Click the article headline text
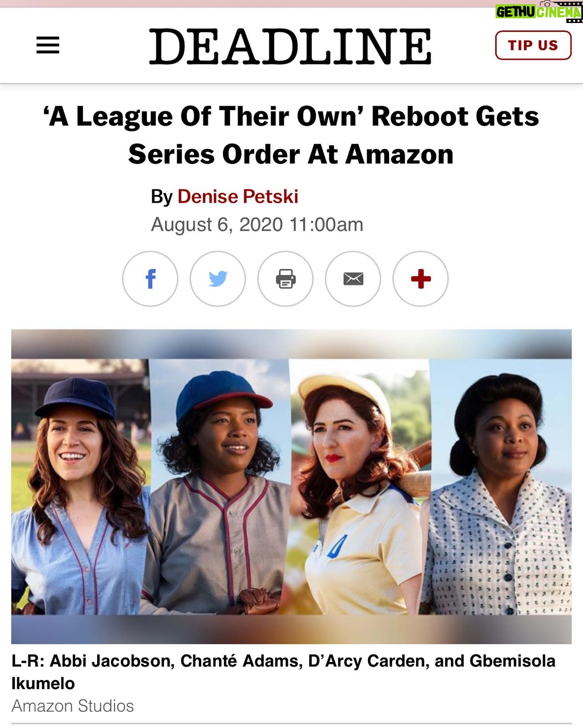583x728 pixels. tap(291, 135)
